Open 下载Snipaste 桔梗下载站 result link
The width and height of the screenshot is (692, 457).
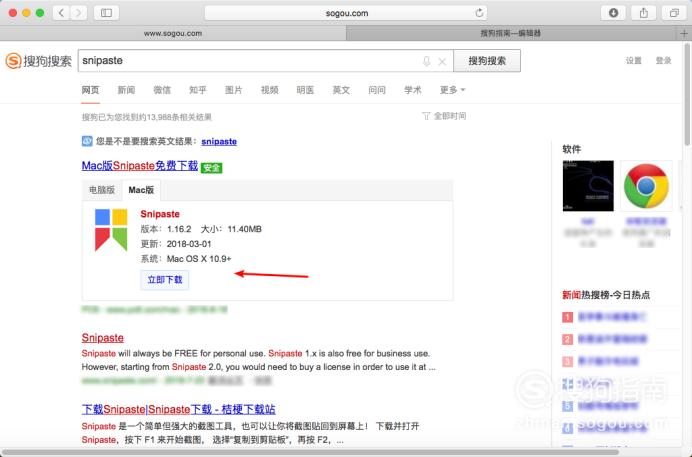tap(178, 409)
